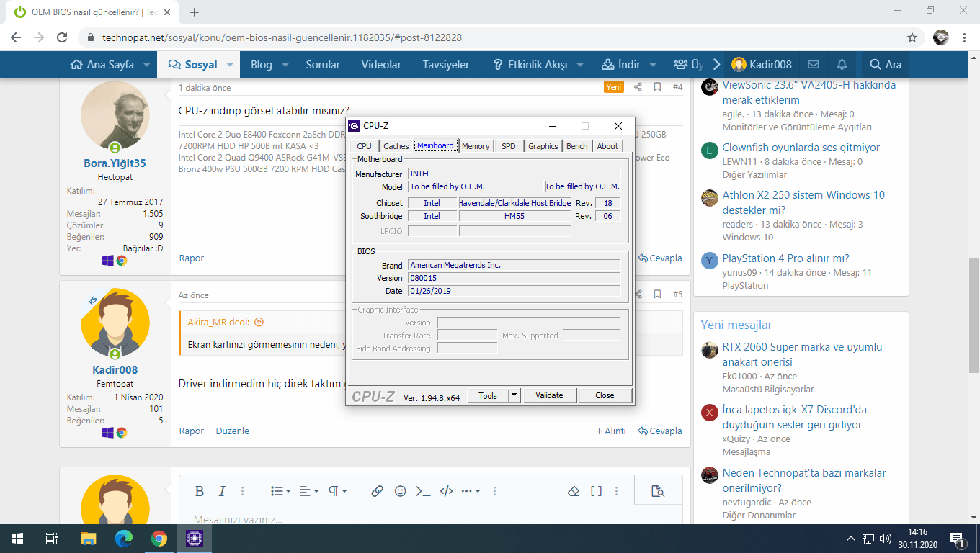The height and width of the screenshot is (553, 980).
Task: Bookmark post #5
Action: tap(657, 295)
